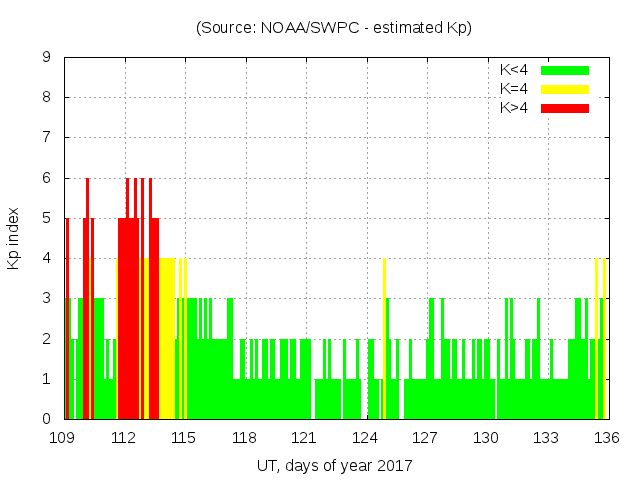Image resolution: width=640 pixels, height=480 pixels.
Task: Click the y-axis tick label 6
Action: [47, 178]
